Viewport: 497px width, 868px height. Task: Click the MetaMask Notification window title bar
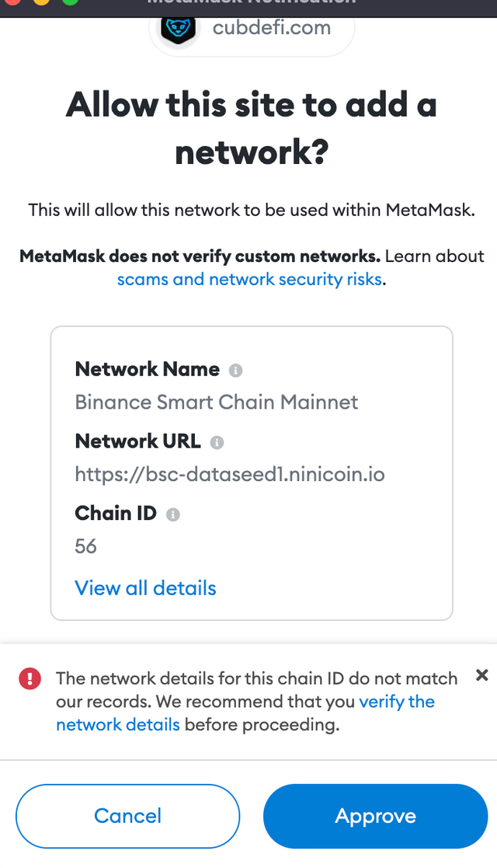[248, 7]
